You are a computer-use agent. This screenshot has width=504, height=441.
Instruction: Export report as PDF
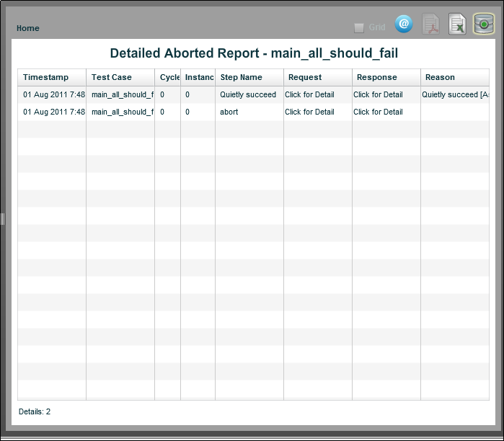430,24
